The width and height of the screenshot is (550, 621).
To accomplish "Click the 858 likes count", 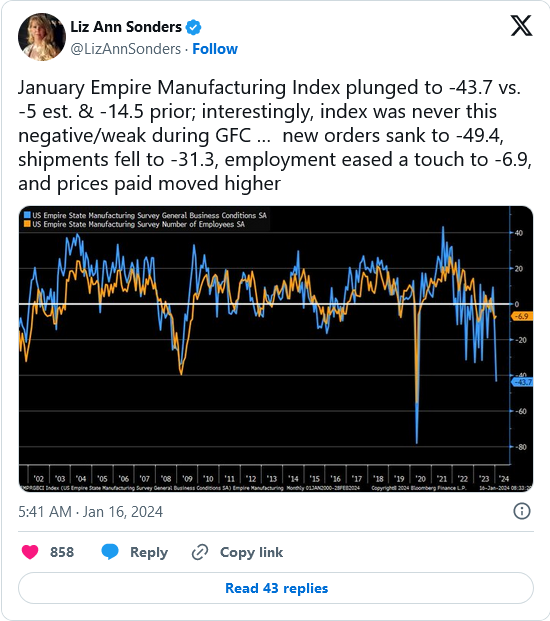I will point(62,552).
